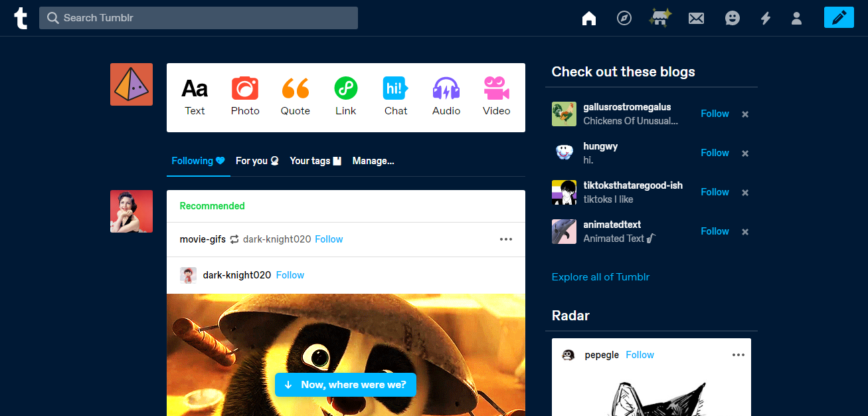This screenshot has height=416, width=868.
Task: Open Explore all of Tumblr link
Action: tap(600, 277)
